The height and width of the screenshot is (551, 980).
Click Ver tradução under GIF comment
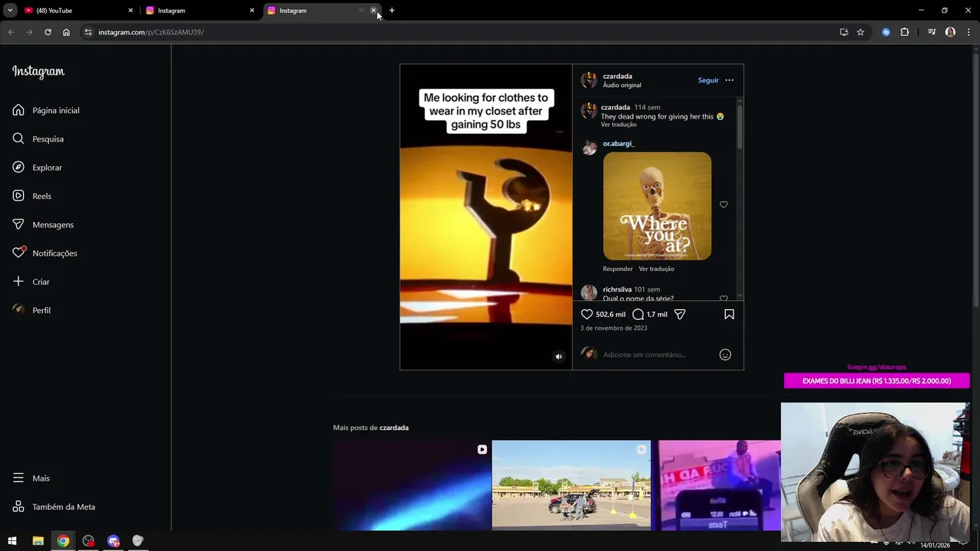[656, 269]
